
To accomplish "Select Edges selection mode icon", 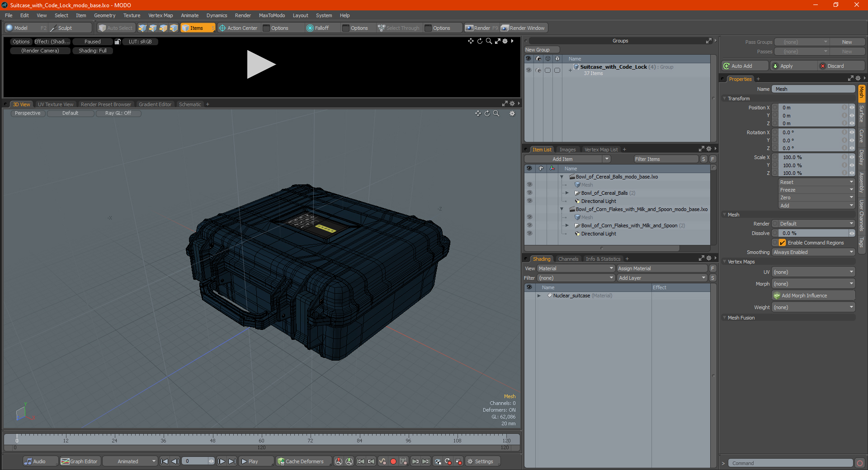I will pyautogui.click(x=153, y=28).
